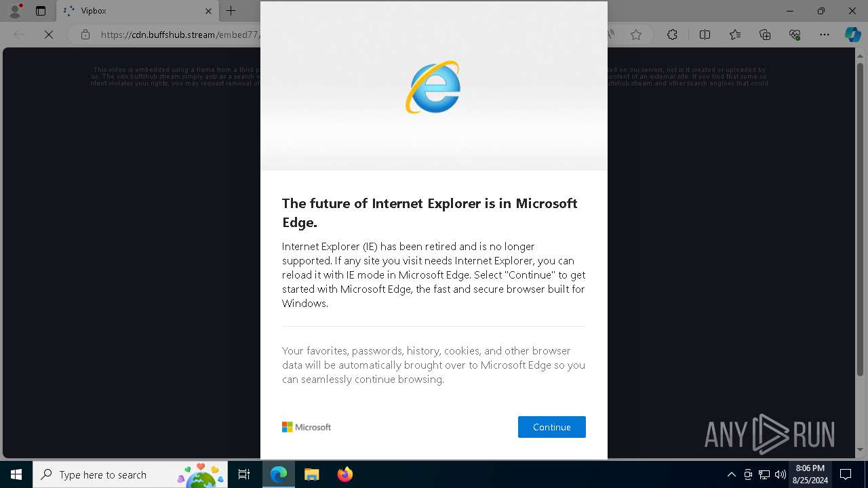The width and height of the screenshot is (868, 488).
Task: Switch to Microsoft Edge taskbar icon
Action: coord(279,474)
